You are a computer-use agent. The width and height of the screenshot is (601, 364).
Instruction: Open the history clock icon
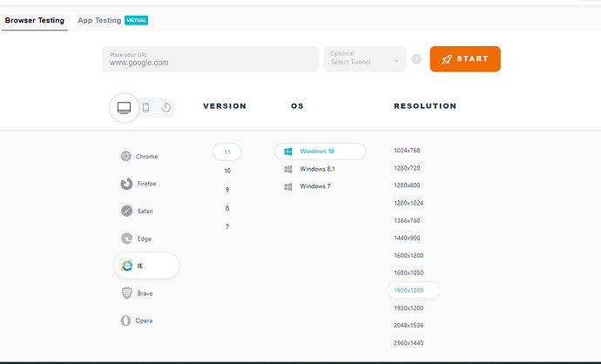point(165,107)
